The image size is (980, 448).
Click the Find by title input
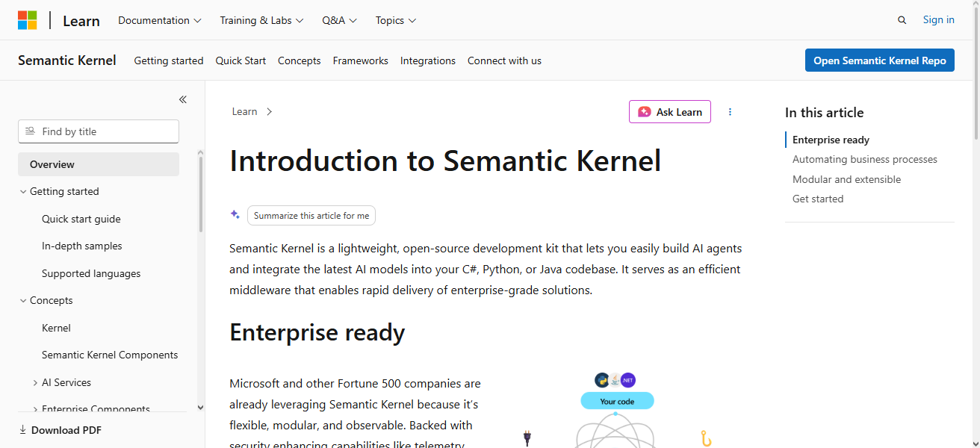pos(99,131)
